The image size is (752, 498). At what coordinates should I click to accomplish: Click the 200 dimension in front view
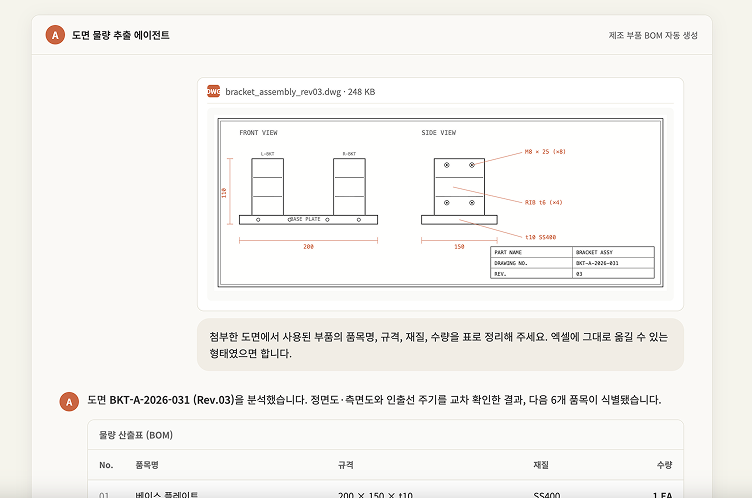click(x=308, y=247)
